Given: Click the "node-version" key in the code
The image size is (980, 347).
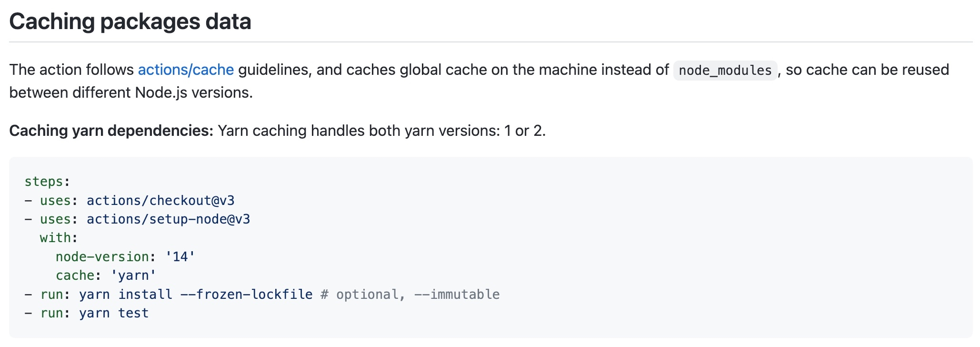Looking at the screenshot, I should (102, 257).
